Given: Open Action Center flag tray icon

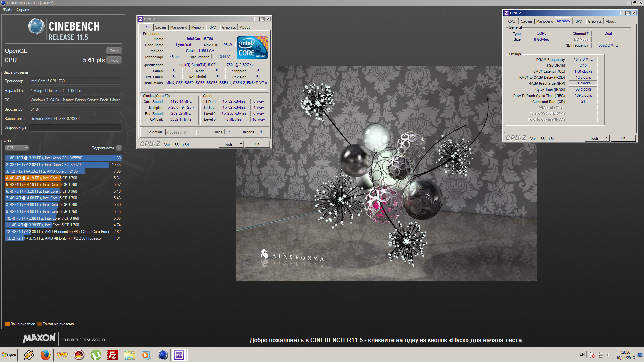Looking at the screenshot, I should click(593, 355).
